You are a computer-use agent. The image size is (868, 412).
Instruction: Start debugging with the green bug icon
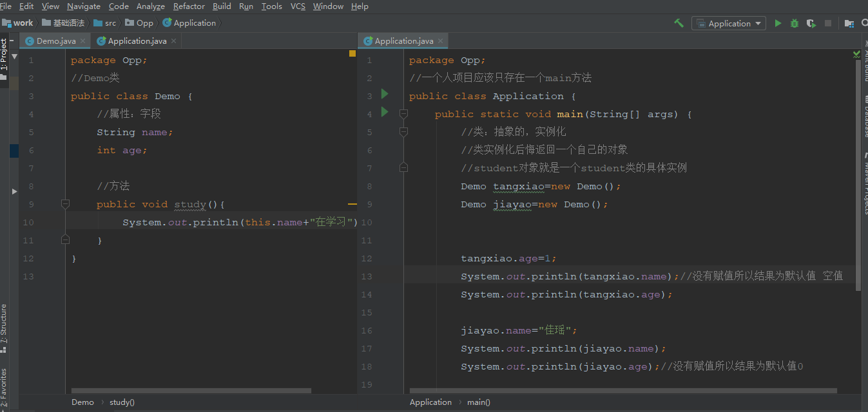[795, 23]
